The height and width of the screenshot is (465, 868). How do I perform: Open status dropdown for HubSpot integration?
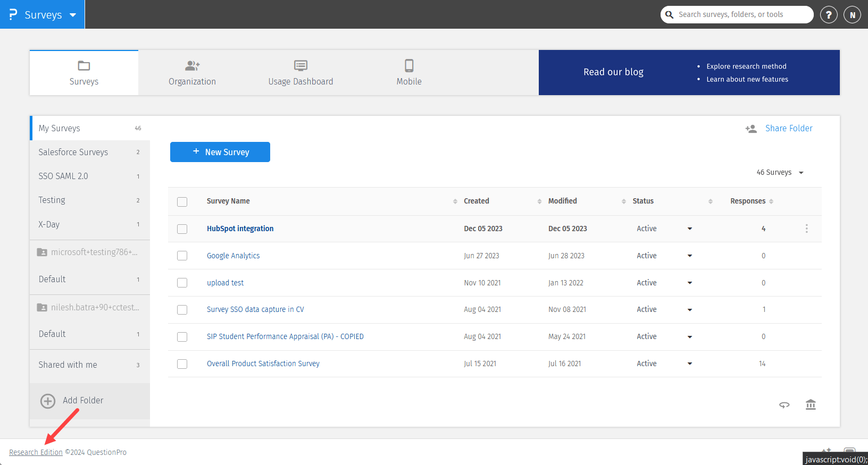tap(689, 229)
